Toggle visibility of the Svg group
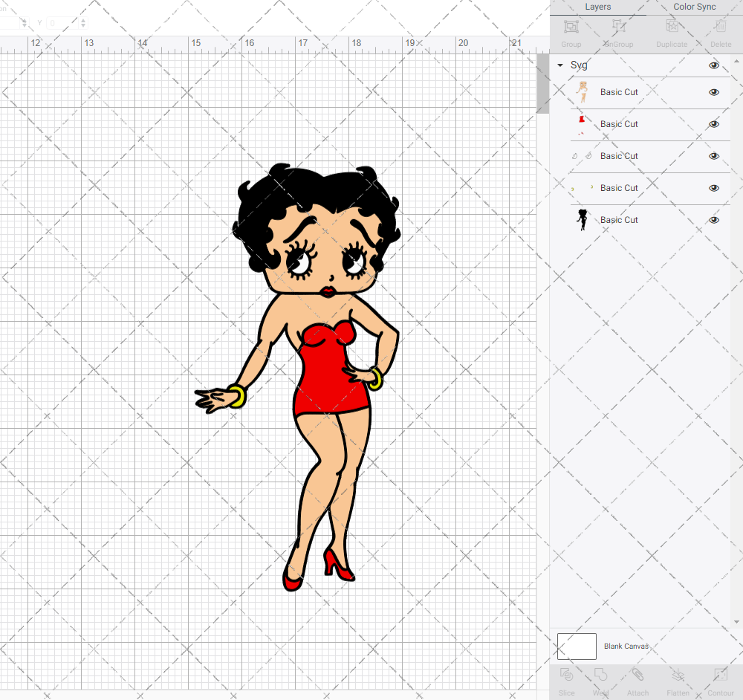The image size is (743, 700). 713,65
